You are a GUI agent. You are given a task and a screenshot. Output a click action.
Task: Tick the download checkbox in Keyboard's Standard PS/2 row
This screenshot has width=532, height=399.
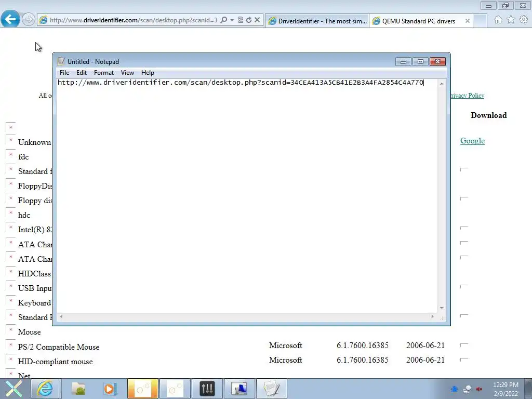(x=464, y=315)
